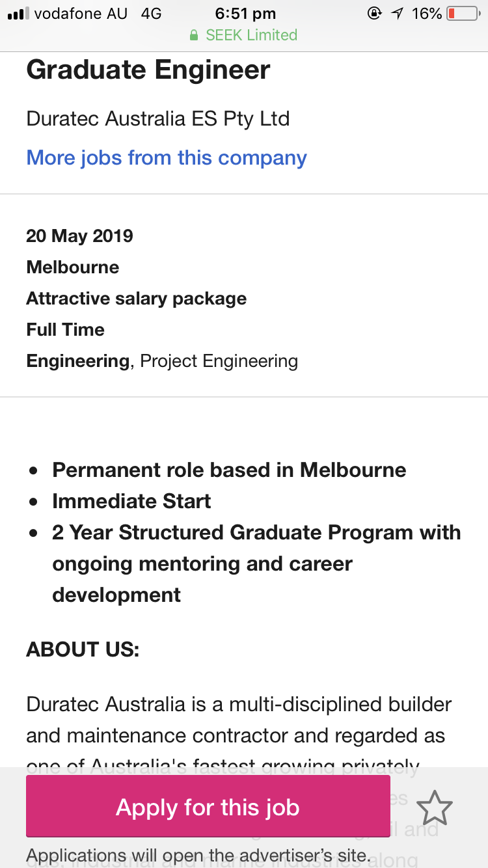
Task: Tap the Immediate Start bullet point
Action: click(x=132, y=501)
